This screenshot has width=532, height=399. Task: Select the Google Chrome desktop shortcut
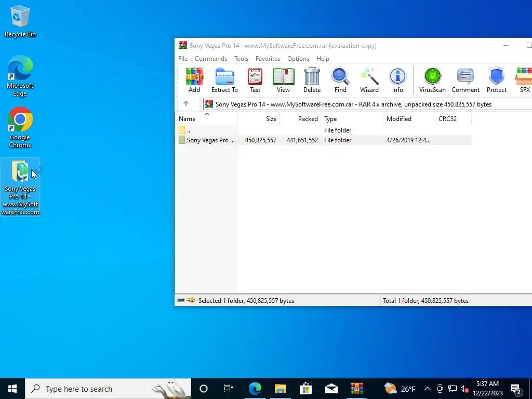(20, 128)
